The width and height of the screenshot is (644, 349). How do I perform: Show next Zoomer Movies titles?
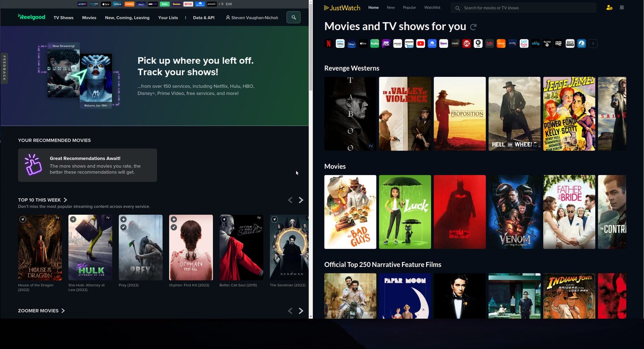(x=301, y=311)
